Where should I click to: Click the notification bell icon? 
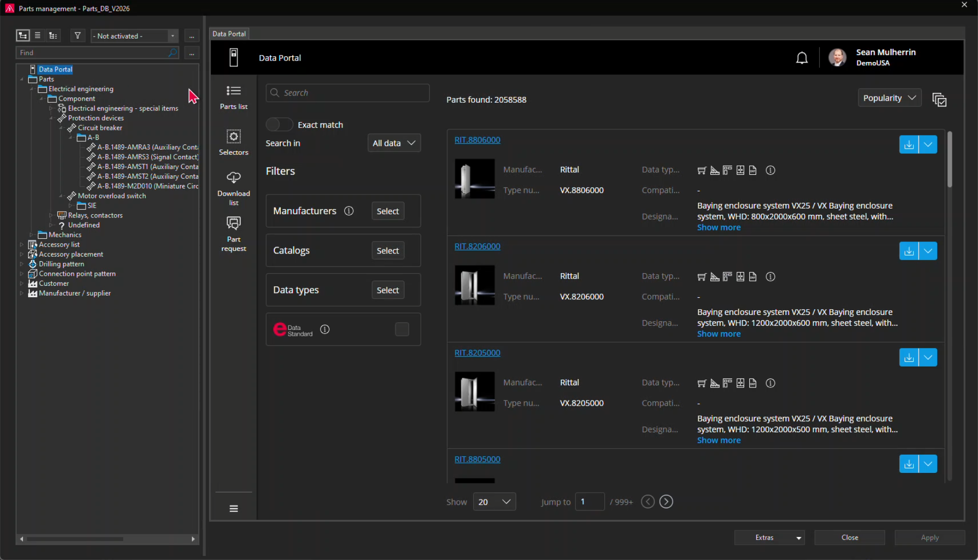(802, 58)
